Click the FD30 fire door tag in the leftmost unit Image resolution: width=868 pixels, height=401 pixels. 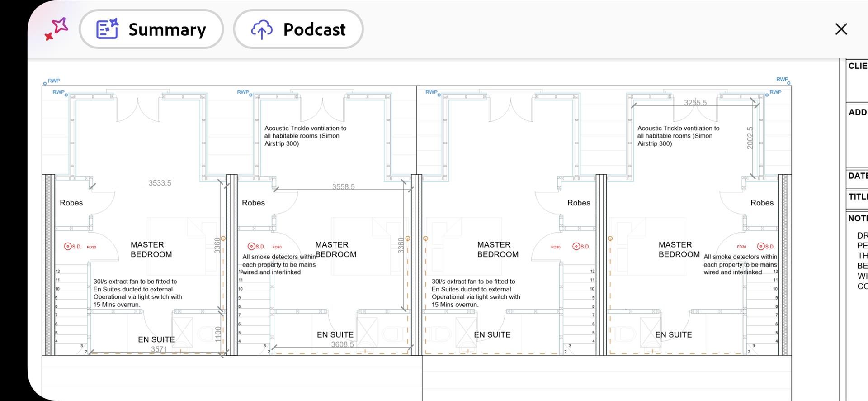pos(91,247)
